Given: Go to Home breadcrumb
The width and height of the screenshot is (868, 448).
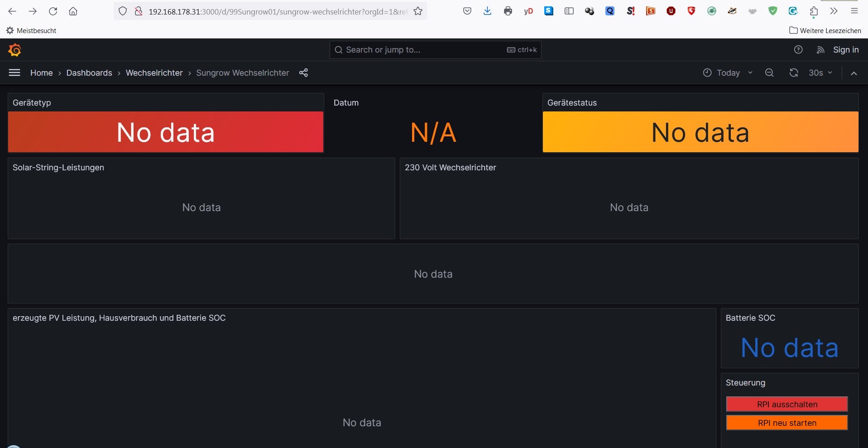Looking at the screenshot, I should (41, 73).
